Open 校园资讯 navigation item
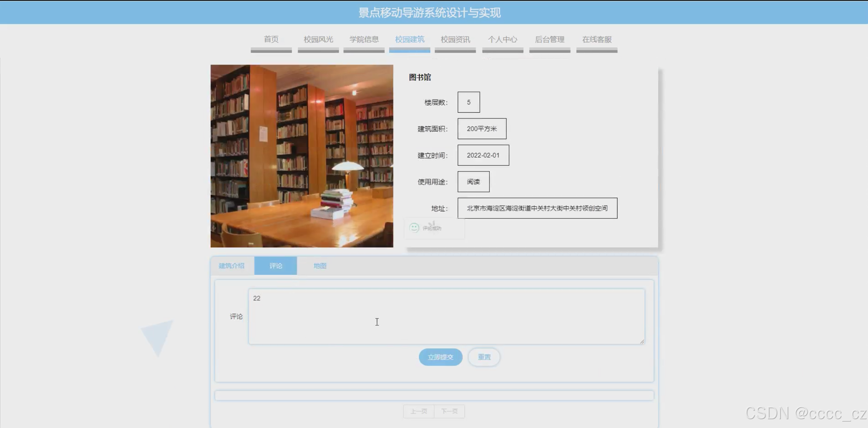Screen dimensions: 868x428 (x=455, y=40)
